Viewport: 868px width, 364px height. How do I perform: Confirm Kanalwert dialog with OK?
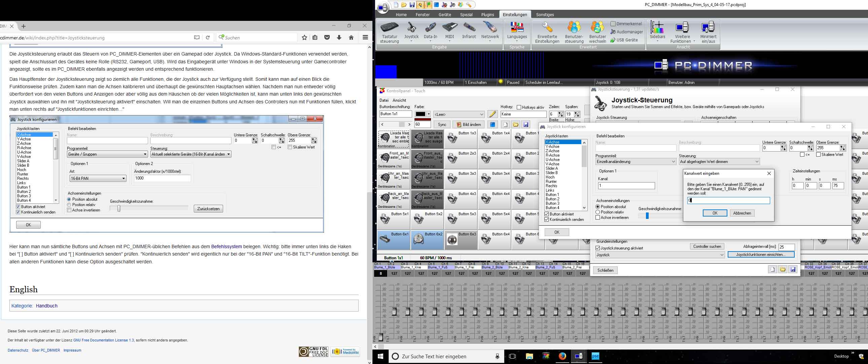pos(715,213)
